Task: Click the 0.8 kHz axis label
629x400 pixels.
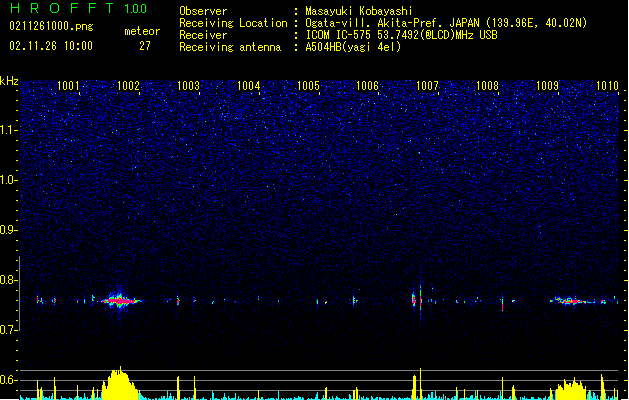Action: click(9, 280)
